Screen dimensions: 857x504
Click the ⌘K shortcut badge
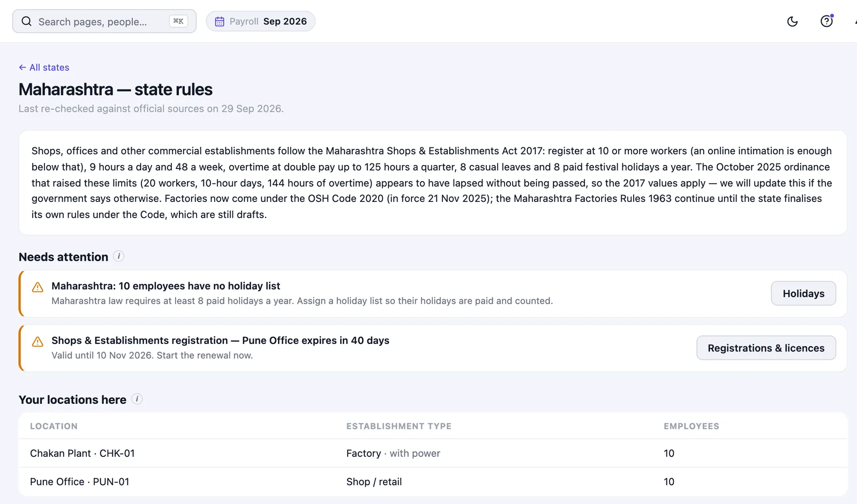tap(178, 21)
